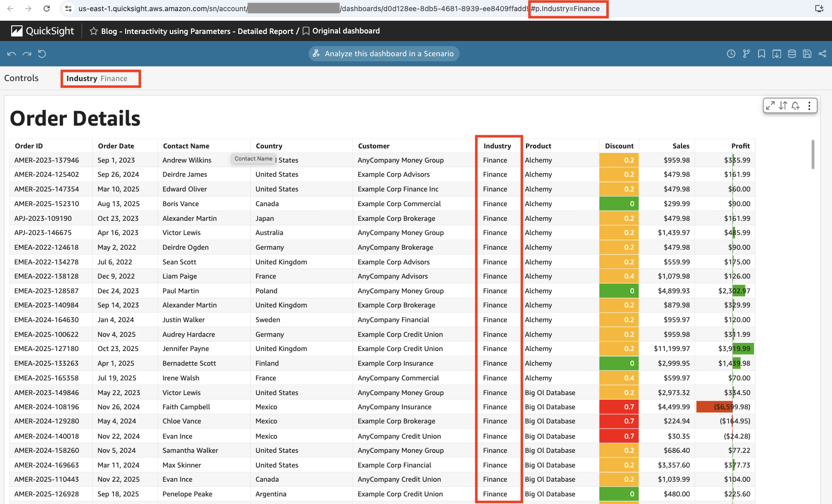The image size is (832, 504).
Task: Click profit value $3,919.99
Action: click(x=734, y=348)
